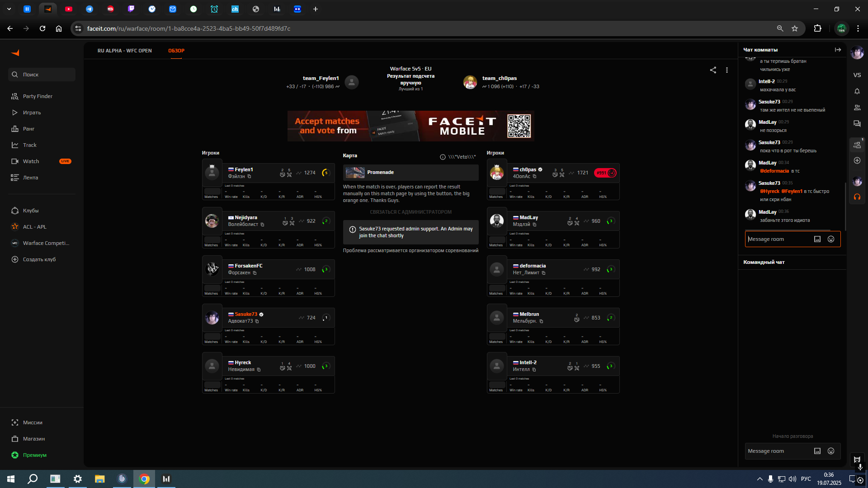Click the search field Поиск in sidebar

(42, 75)
